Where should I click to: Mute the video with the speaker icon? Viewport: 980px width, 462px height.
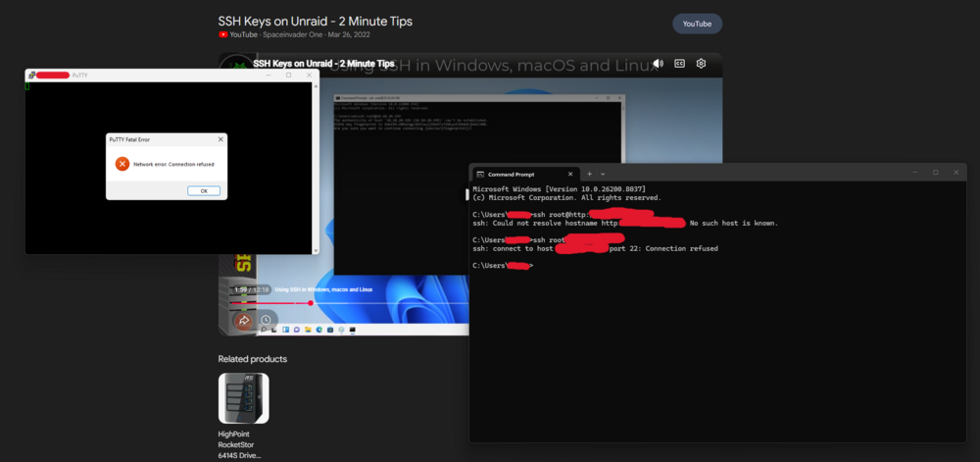tap(659, 63)
